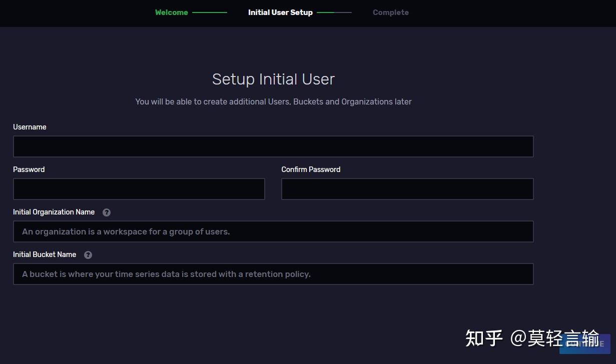Select the Initial User Setup step

click(x=280, y=12)
